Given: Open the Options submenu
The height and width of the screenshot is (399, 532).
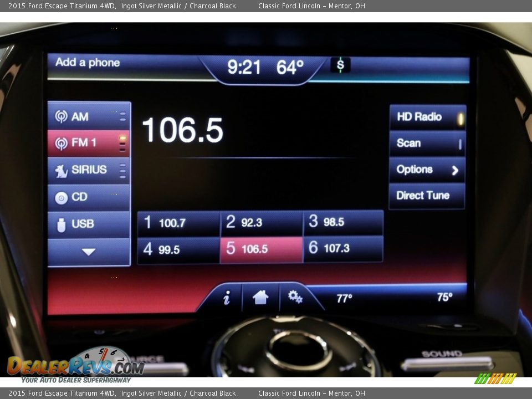Looking at the screenshot, I should click(427, 170).
